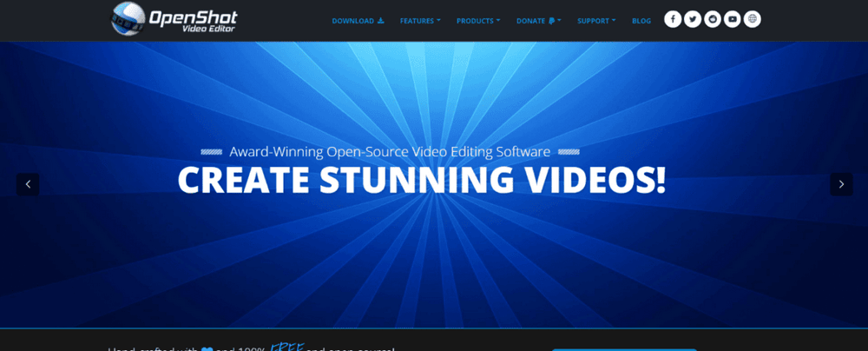Open the Blog page from the navbar
The image size is (868, 351).
coord(641,21)
